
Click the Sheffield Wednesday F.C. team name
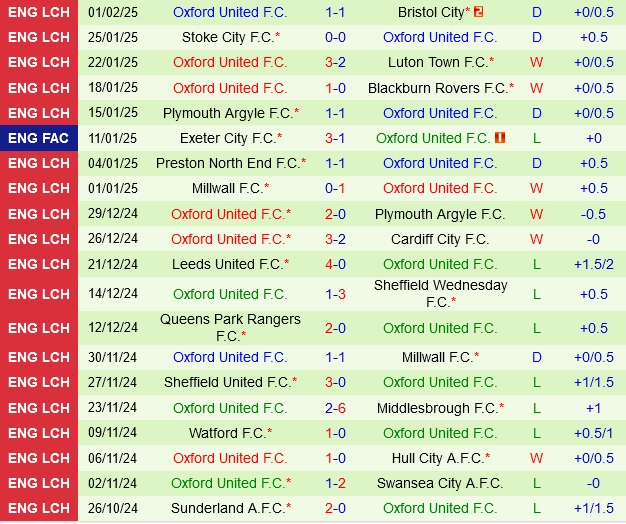click(x=440, y=293)
